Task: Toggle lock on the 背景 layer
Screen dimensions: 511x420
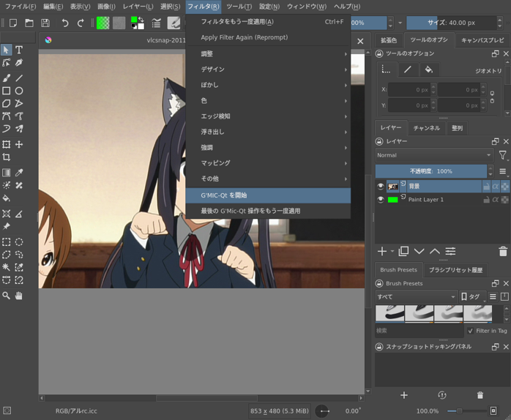Action: (486, 187)
